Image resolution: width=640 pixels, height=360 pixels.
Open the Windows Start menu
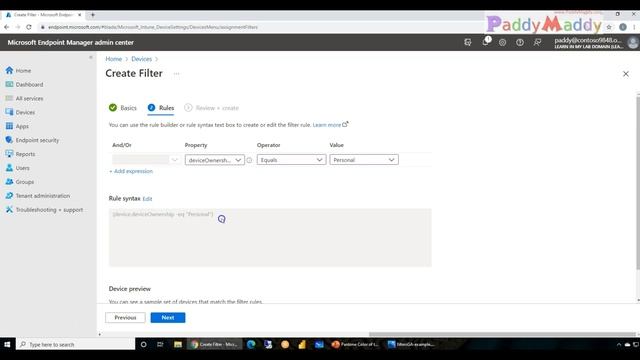coord(7,344)
